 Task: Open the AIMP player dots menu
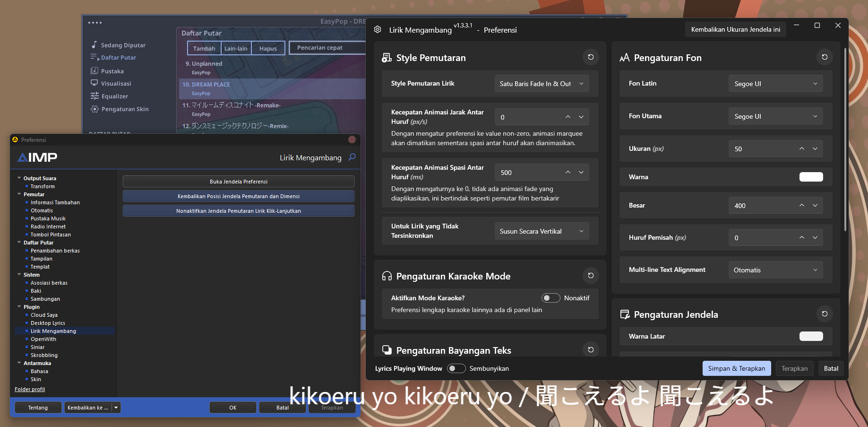click(x=95, y=23)
